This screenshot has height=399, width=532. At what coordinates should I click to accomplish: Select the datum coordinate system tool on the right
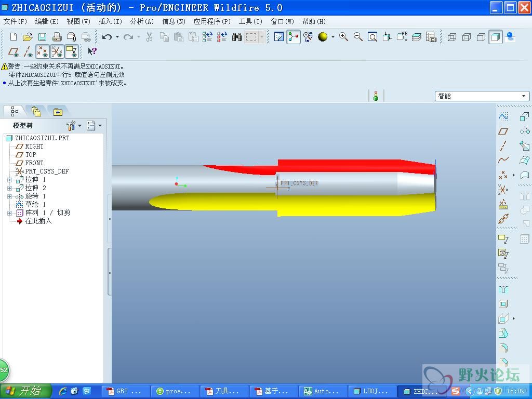click(x=503, y=189)
